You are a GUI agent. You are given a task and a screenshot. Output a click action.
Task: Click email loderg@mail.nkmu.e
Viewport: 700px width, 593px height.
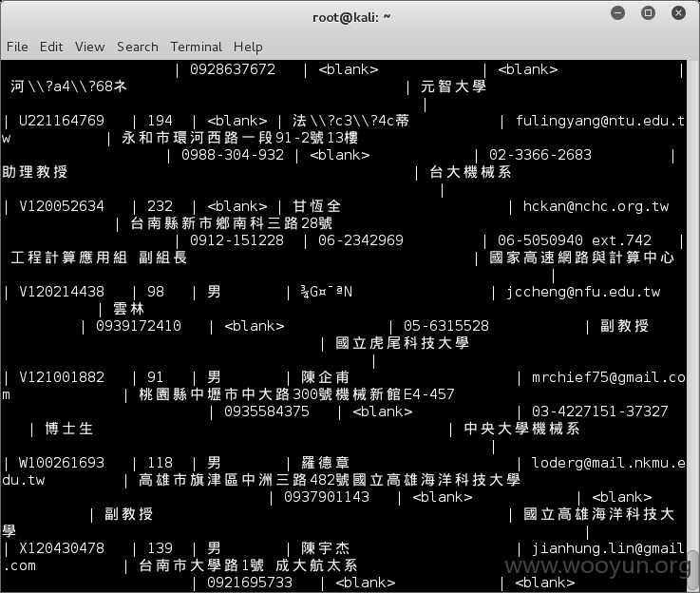(609, 463)
